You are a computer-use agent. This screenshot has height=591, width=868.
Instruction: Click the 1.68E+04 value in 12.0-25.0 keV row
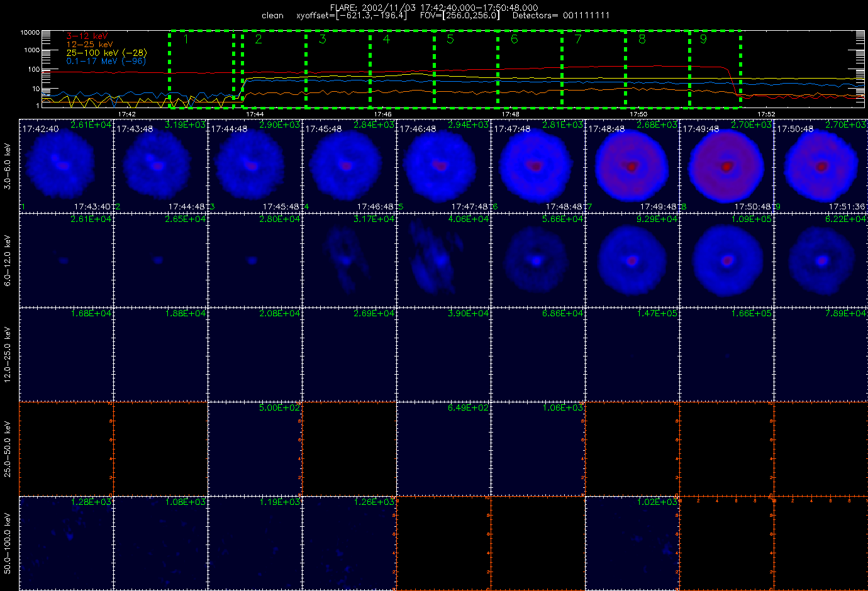tap(91, 314)
